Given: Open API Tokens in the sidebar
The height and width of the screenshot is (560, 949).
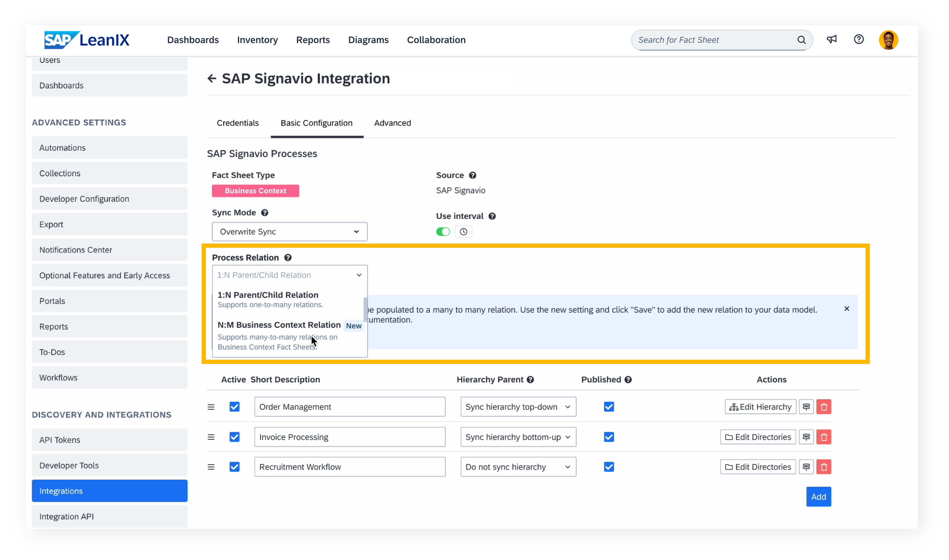Looking at the screenshot, I should click(x=110, y=440).
